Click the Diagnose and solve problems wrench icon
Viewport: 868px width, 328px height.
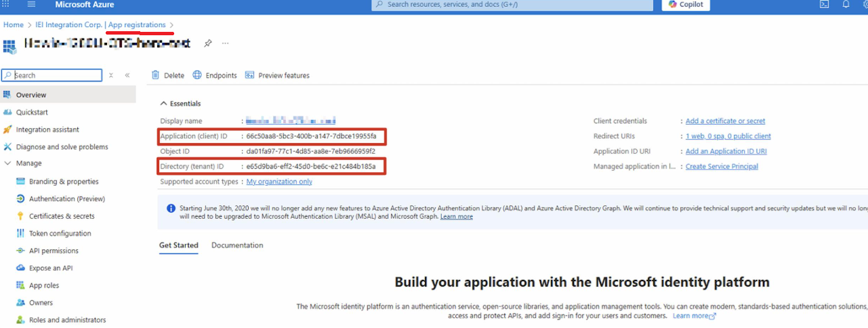(7, 147)
